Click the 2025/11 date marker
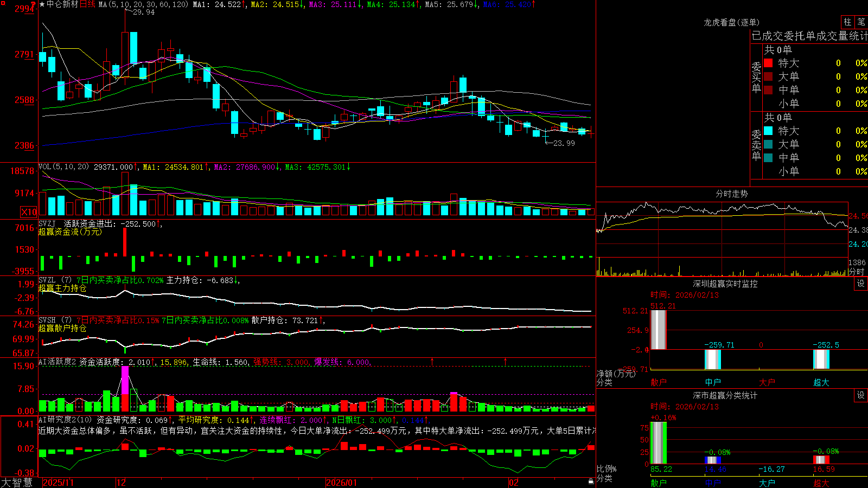This screenshot has width=868, height=488. coord(58,483)
